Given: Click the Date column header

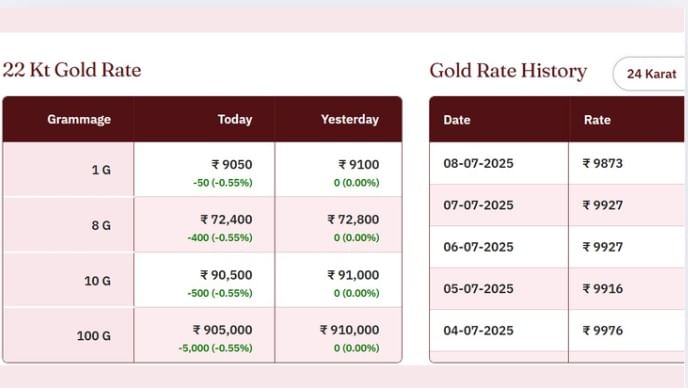Looking at the screenshot, I should 457,120.
